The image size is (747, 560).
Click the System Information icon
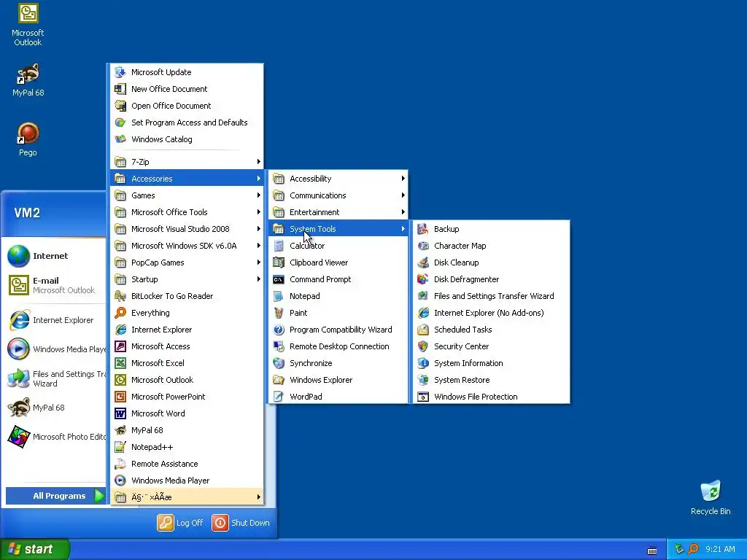422,363
